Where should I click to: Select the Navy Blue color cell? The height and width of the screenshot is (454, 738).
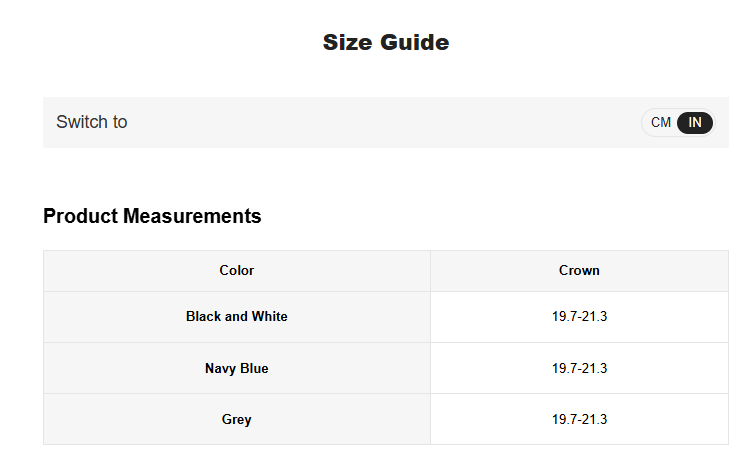coord(237,368)
